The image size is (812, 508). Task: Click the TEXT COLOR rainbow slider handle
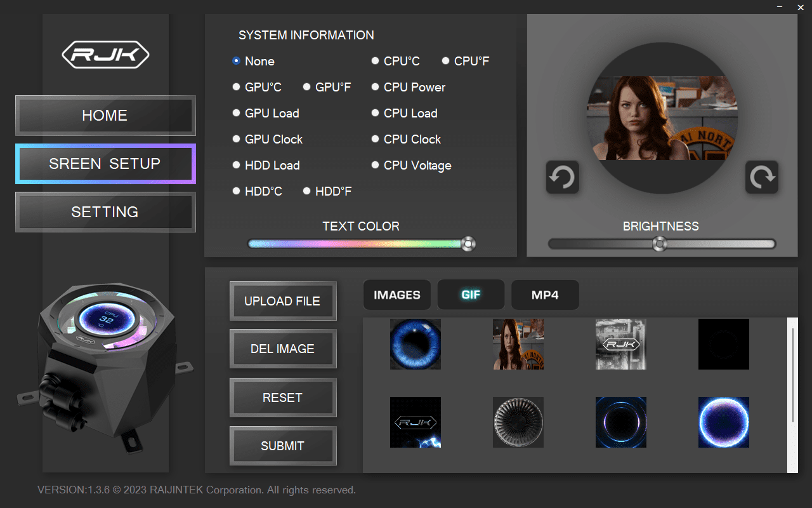click(468, 244)
